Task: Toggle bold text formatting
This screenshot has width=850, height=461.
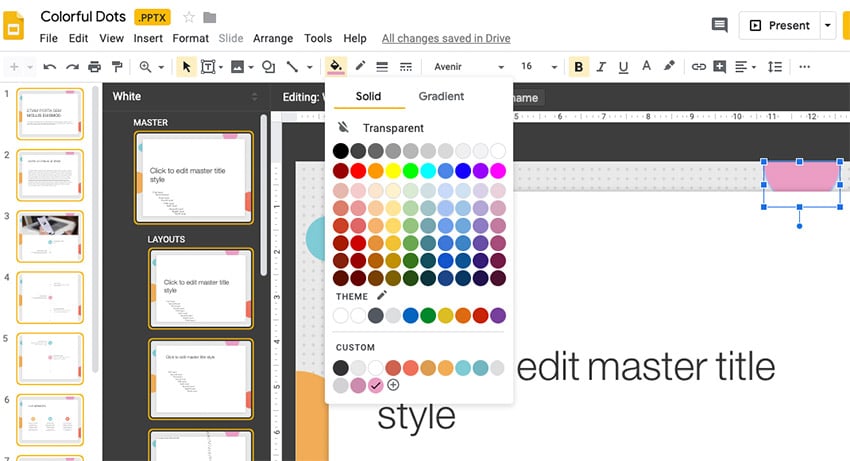Action: coord(579,67)
